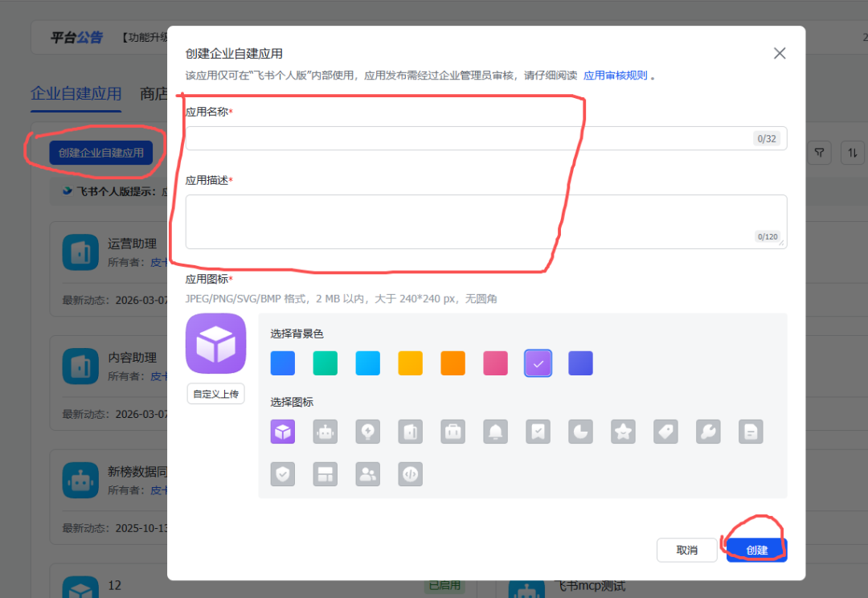
Task: Pick the star icon in 选择图标
Action: 623,432
